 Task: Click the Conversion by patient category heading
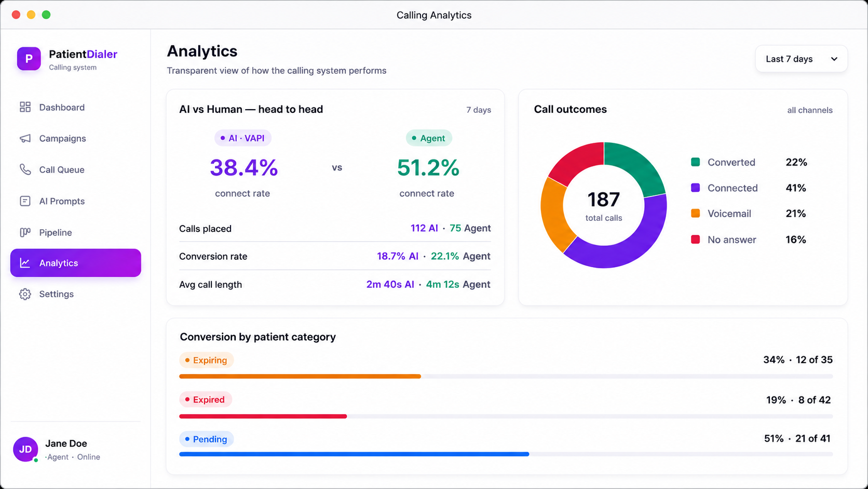[258, 337]
